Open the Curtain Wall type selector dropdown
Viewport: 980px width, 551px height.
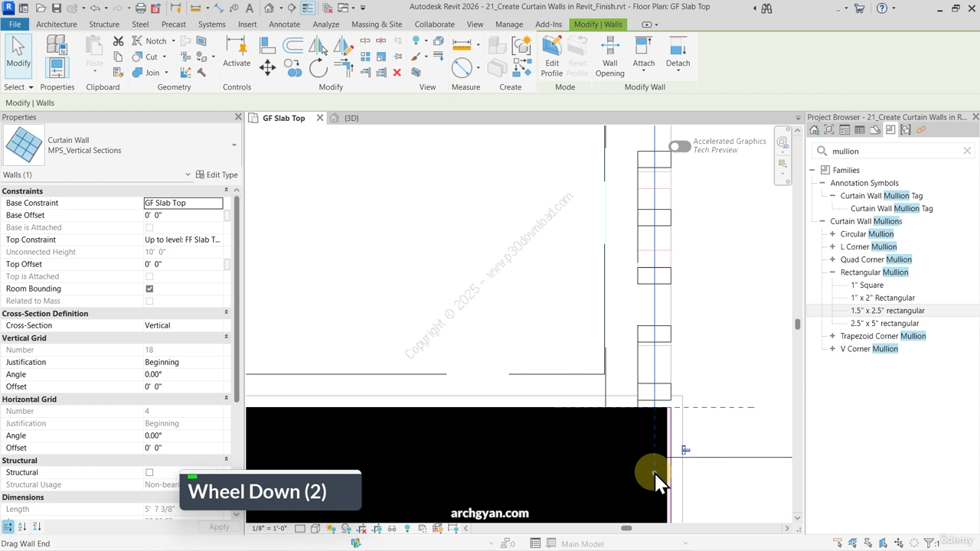point(234,145)
